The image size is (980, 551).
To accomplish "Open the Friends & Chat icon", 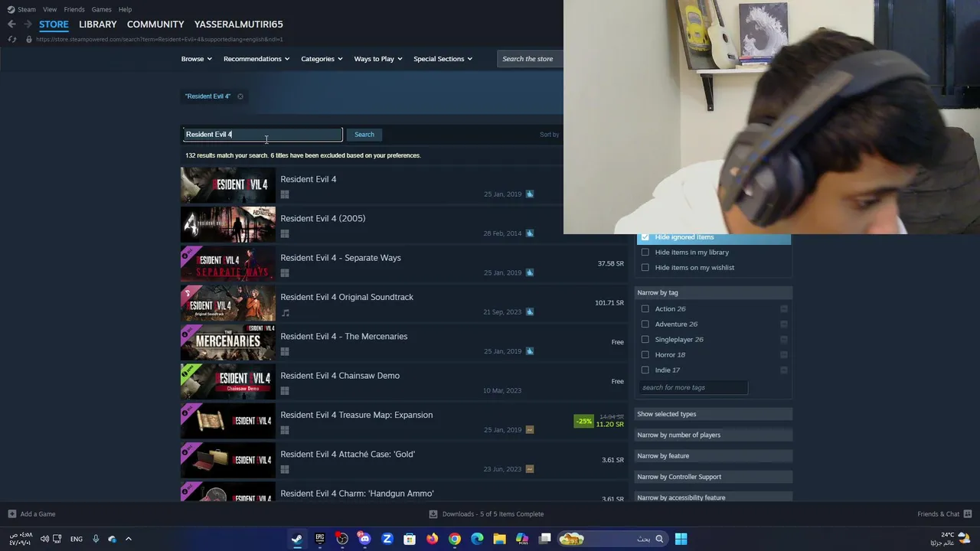I will (x=967, y=514).
